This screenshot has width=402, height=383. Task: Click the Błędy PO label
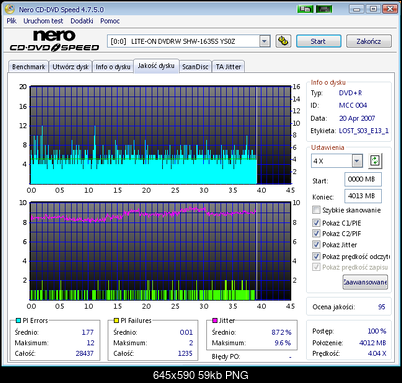(x=225, y=357)
